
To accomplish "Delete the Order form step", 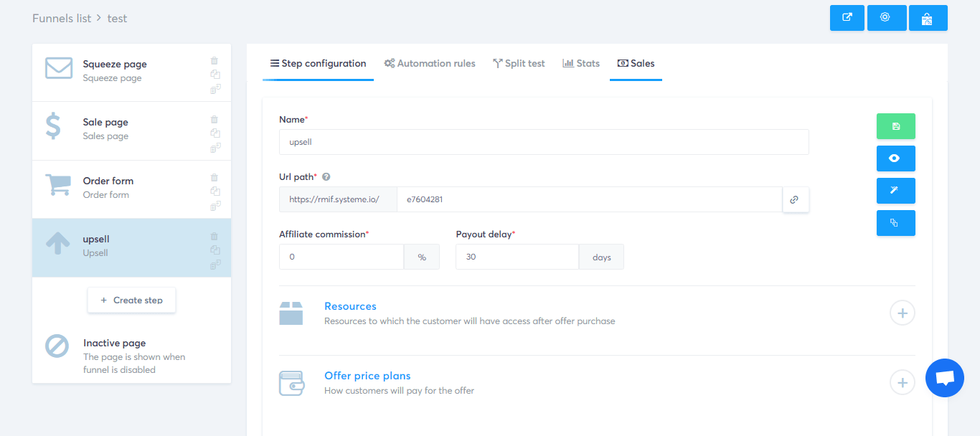I will pos(215,177).
